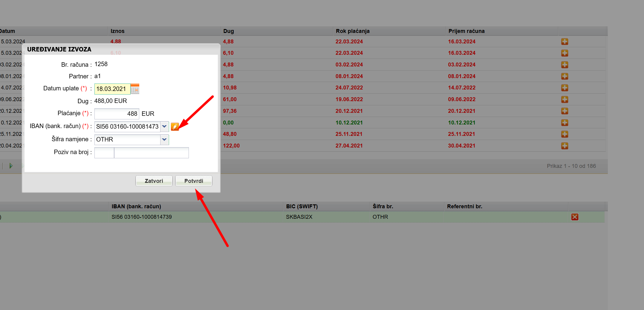The height and width of the screenshot is (310, 644).
Task: Click the Dug value 488,00 EUR
Action: click(x=111, y=101)
